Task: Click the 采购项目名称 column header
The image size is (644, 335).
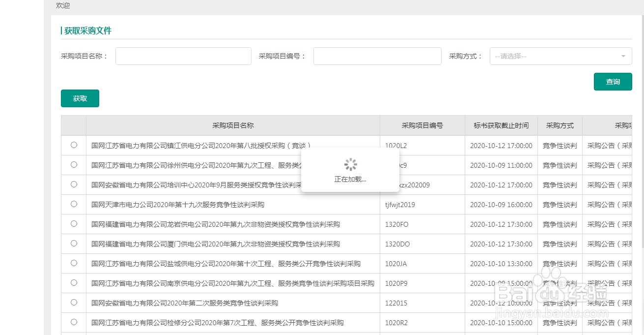Action: (x=232, y=125)
